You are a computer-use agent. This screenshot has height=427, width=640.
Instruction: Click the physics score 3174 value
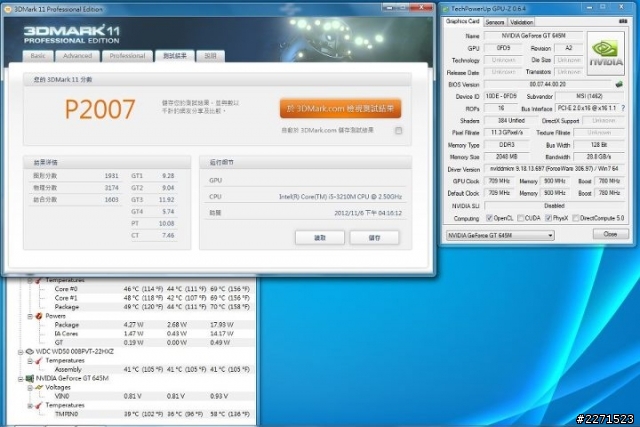(111, 188)
